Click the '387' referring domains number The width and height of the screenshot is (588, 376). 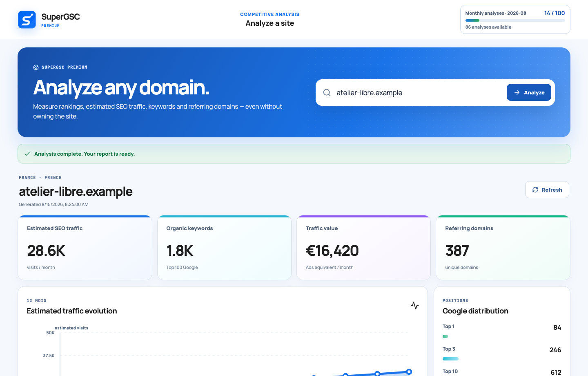[x=457, y=251]
